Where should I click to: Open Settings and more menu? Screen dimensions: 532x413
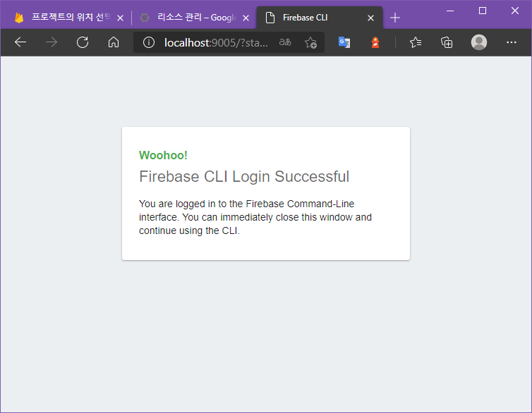512,42
